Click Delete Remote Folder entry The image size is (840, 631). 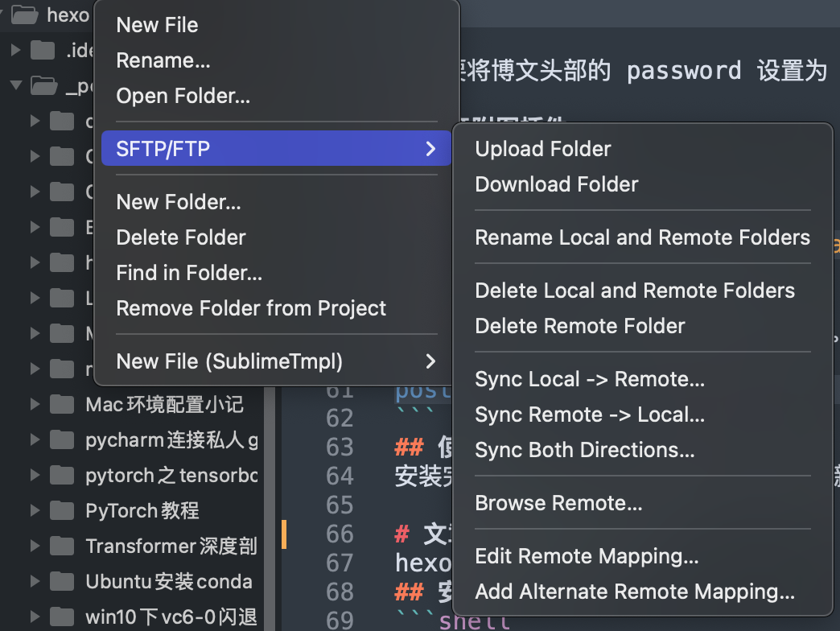[579, 326]
